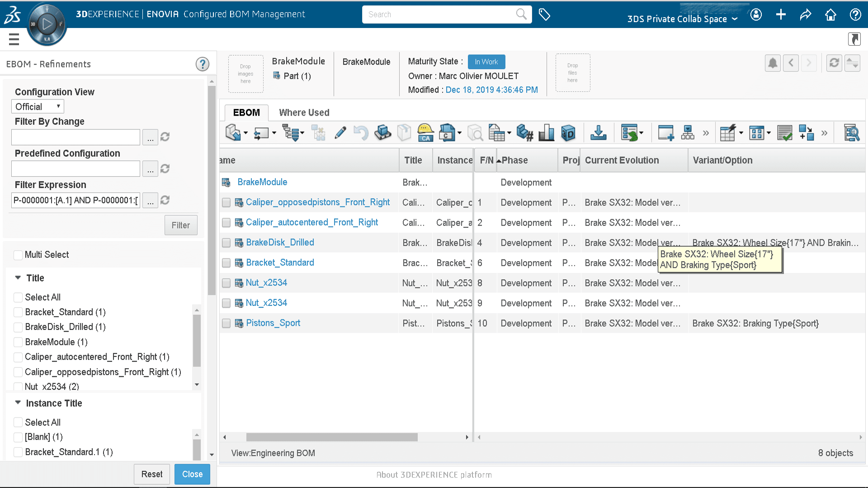Check the BrakeDisk_Drilled (1) checkbox
Screen dimensions: 868x488
(x=17, y=327)
